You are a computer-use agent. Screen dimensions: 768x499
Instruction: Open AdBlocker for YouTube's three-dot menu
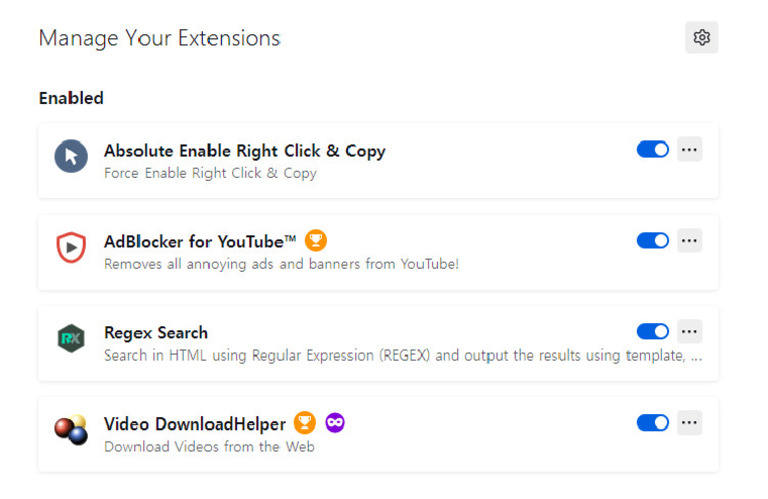click(x=689, y=241)
